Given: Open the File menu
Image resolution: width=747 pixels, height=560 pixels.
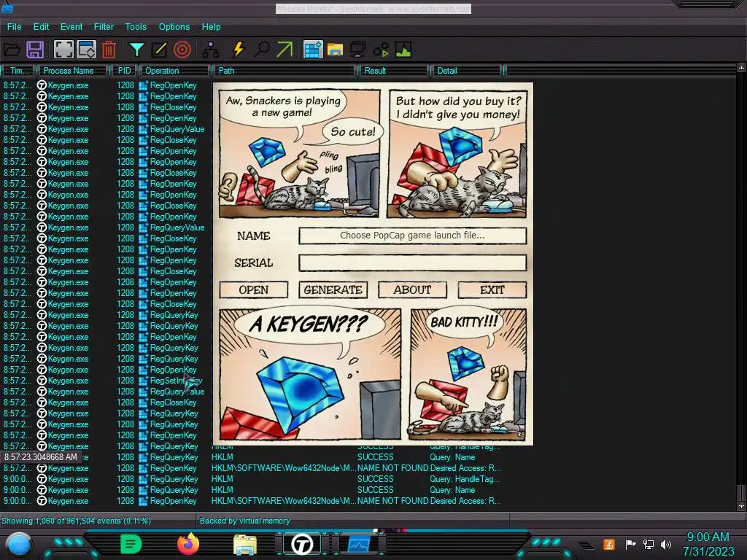Looking at the screenshot, I should click(x=14, y=27).
